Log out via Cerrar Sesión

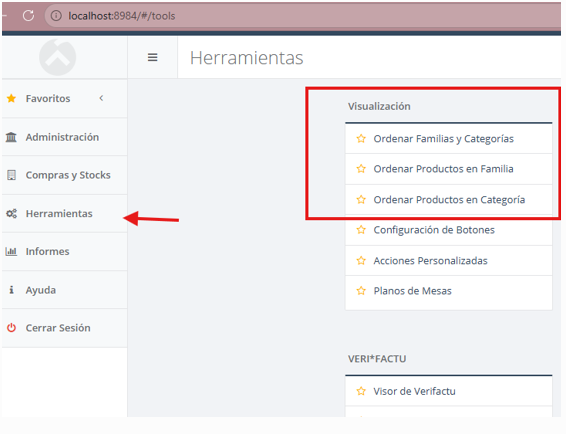tap(65, 328)
